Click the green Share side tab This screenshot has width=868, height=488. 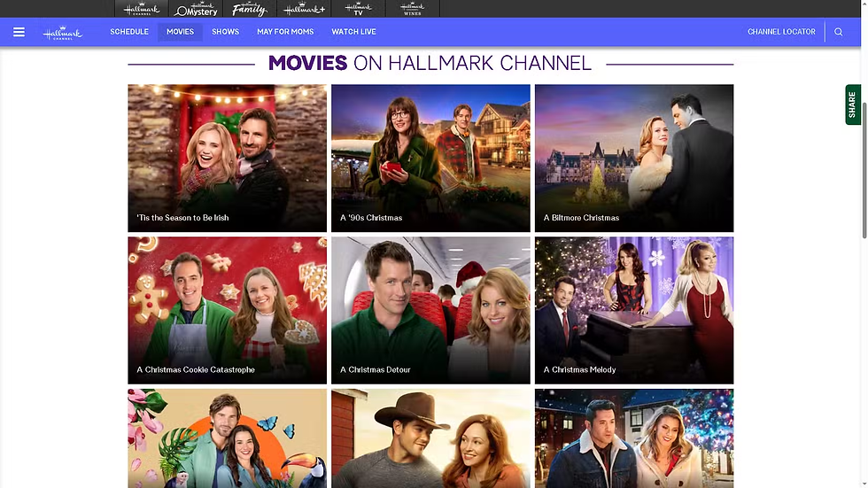[852, 105]
